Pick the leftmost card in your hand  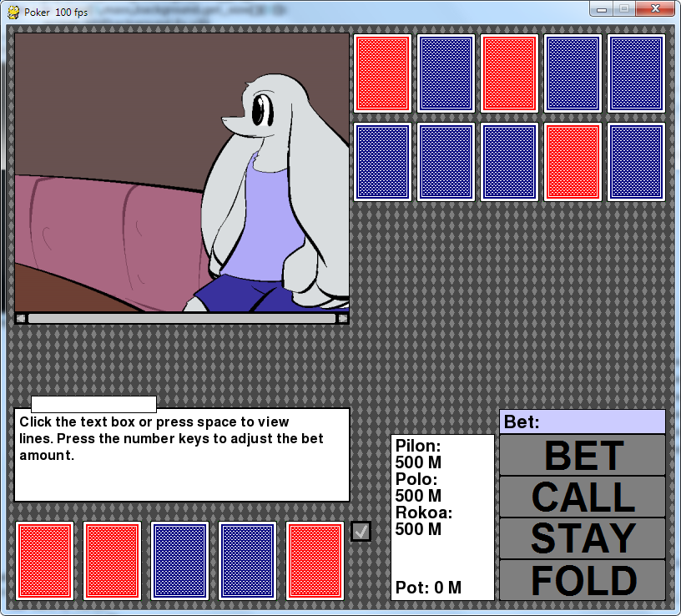pyautogui.click(x=45, y=560)
